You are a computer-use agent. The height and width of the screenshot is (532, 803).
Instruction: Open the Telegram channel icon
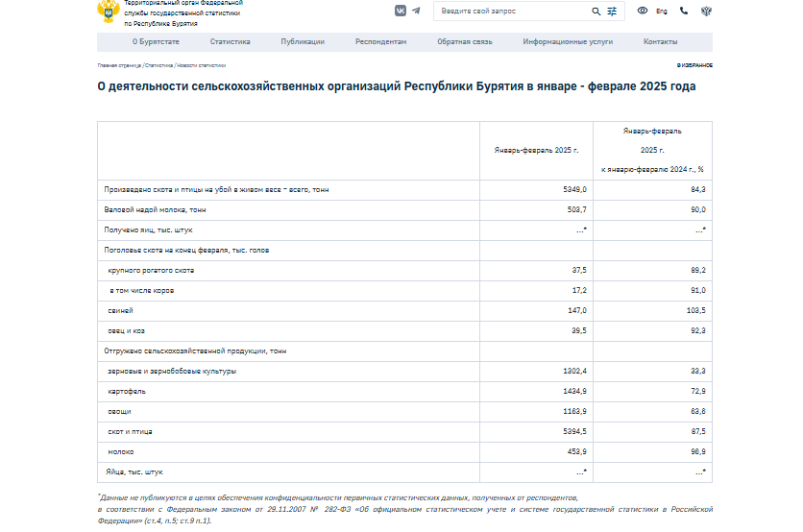tap(416, 11)
